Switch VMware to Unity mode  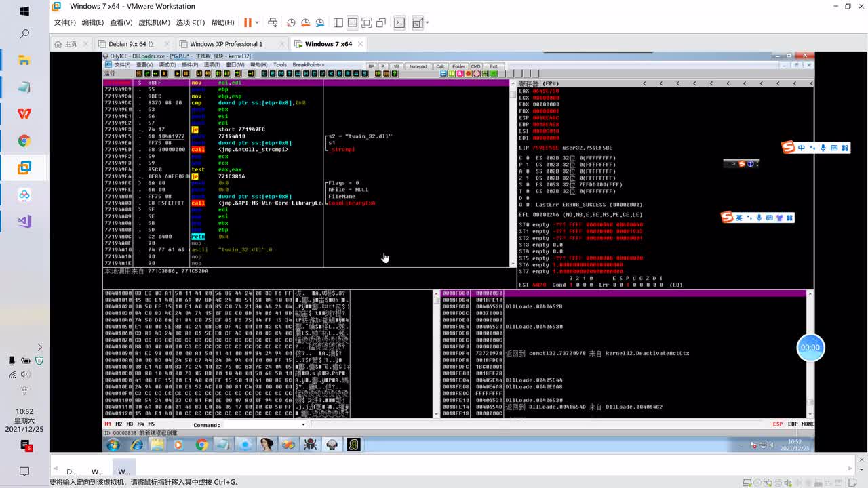381,22
